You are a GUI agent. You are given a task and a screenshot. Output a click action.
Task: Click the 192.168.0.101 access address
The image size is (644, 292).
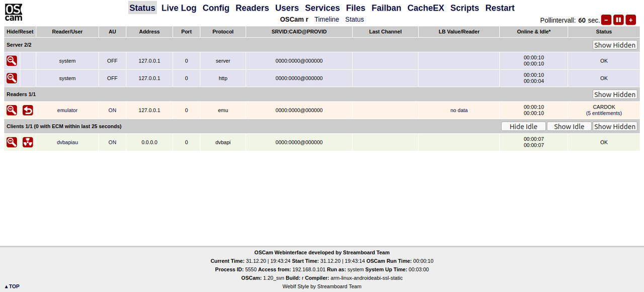coord(309,269)
